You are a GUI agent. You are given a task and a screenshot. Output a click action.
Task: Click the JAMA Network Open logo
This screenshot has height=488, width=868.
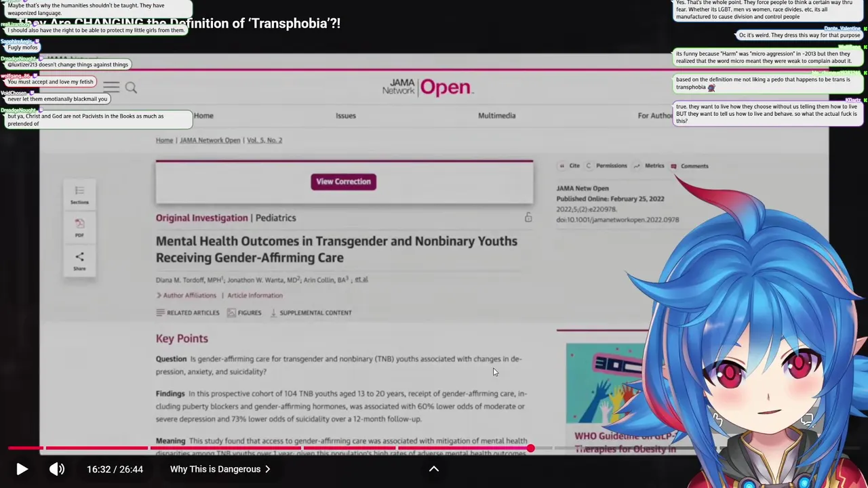427,87
